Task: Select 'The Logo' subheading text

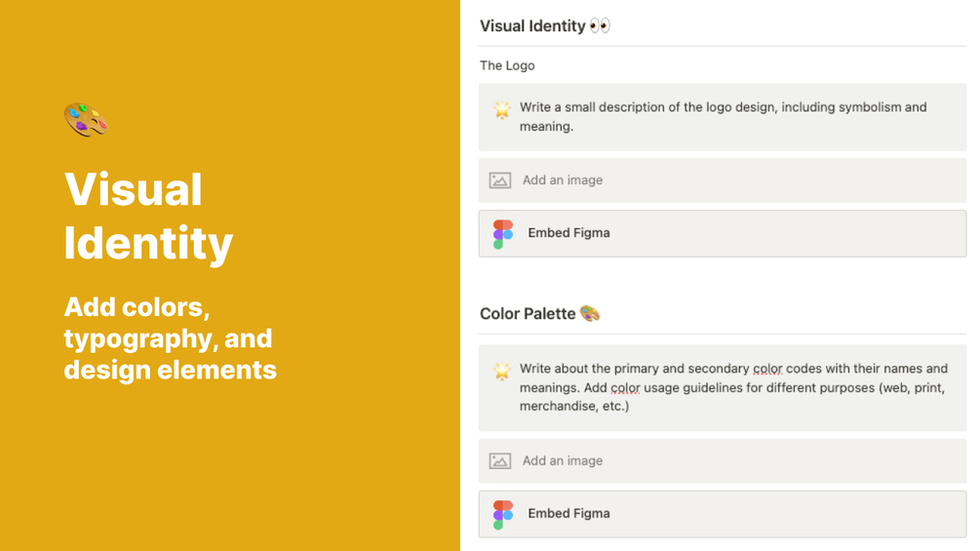Action: coord(507,66)
